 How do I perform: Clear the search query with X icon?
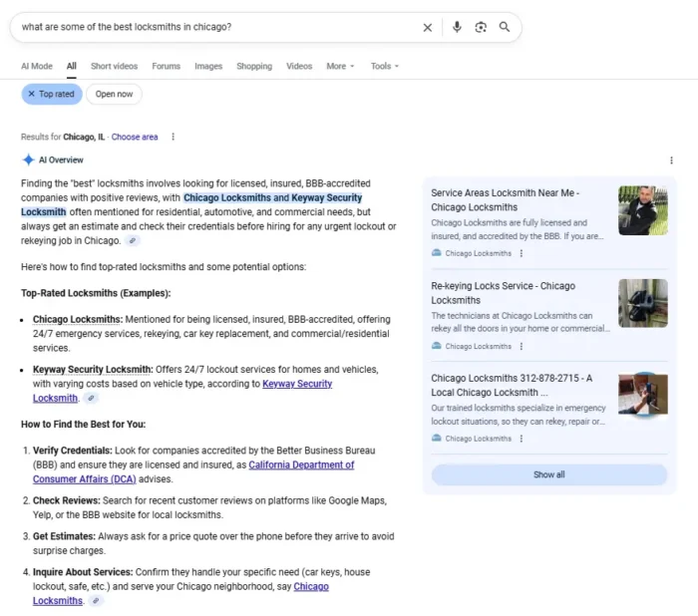[x=428, y=27]
